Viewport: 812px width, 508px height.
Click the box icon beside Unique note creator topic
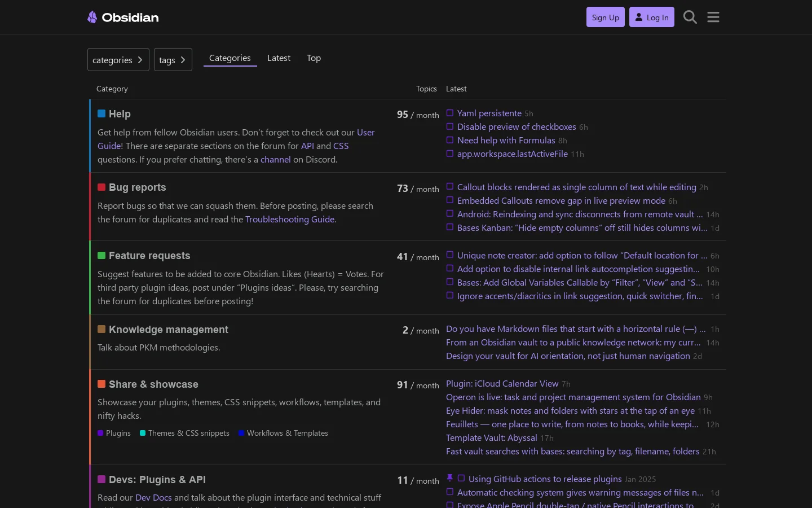tap(450, 255)
